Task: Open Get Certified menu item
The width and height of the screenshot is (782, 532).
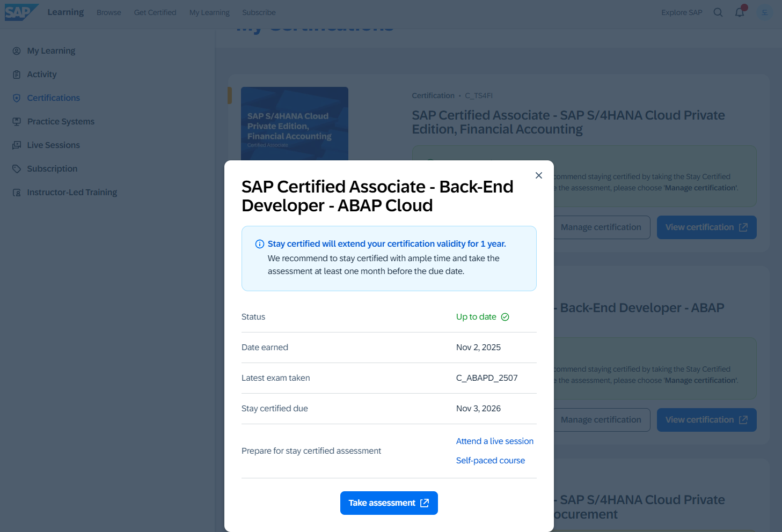Action: pos(155,12)
